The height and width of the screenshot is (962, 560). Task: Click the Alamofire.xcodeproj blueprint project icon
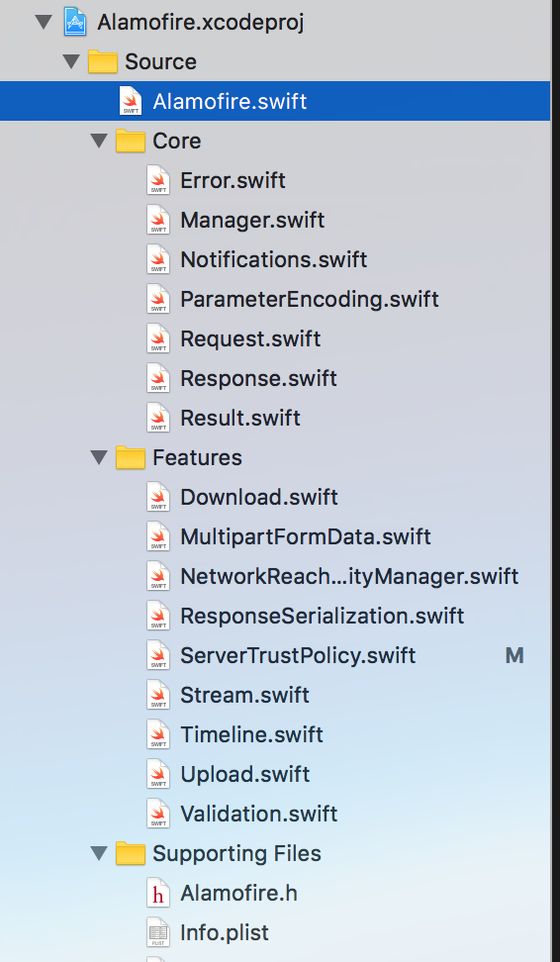75,23
